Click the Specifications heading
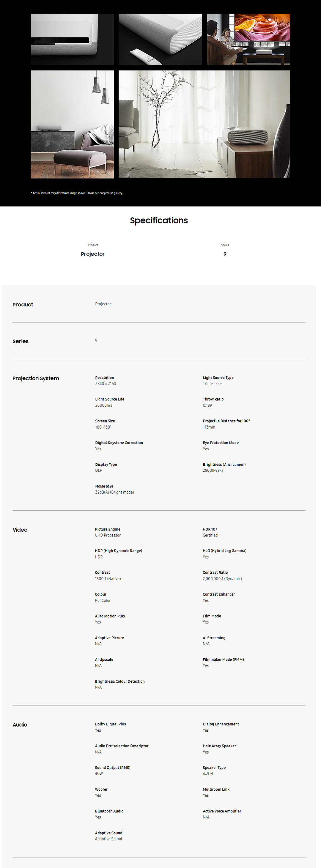 coord(159,220)
